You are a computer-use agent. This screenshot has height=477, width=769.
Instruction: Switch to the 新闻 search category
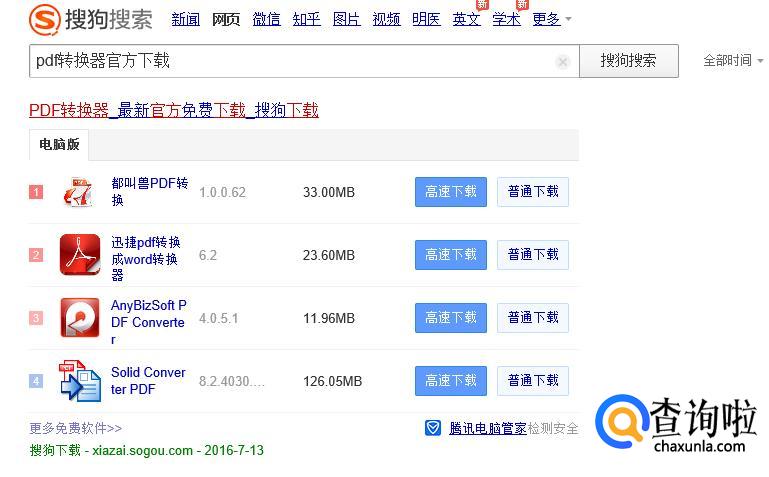point(185,19)
